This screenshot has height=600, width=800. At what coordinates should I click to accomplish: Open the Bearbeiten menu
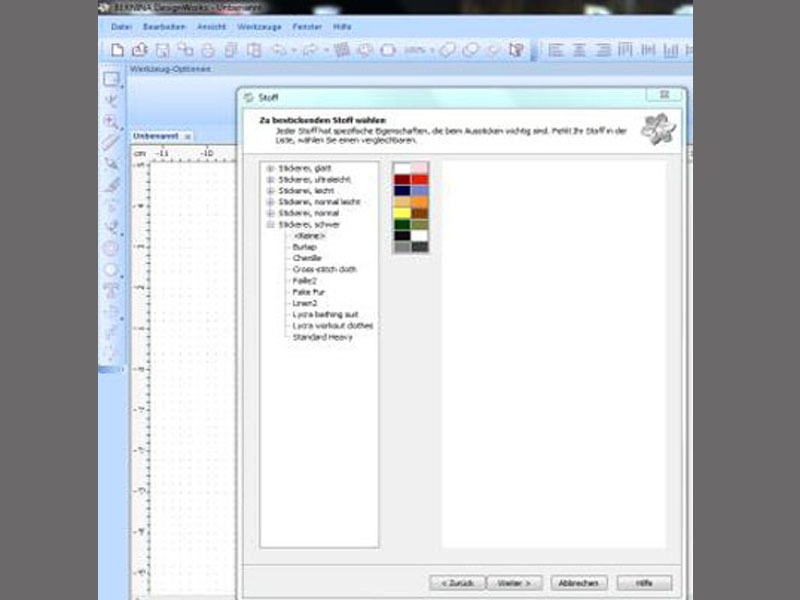[164, 27]
